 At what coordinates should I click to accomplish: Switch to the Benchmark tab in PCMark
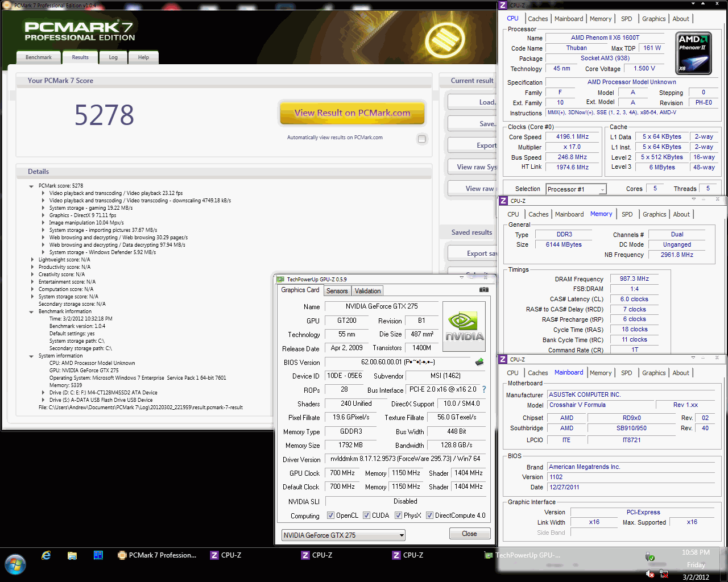click(39, 57)
